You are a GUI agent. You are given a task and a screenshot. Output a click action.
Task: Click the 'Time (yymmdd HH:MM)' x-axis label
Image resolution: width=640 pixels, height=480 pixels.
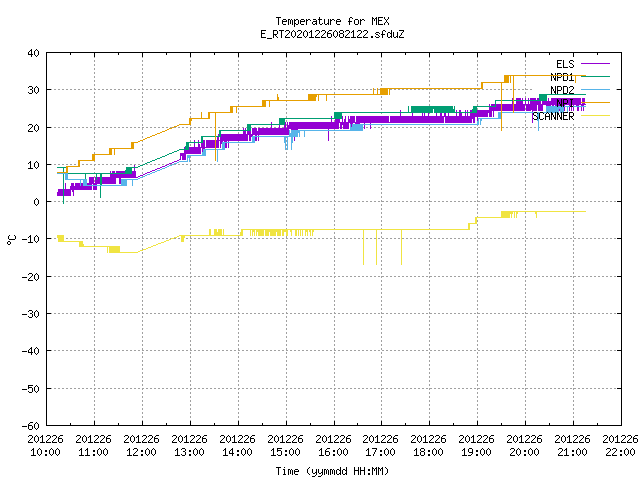point(332,471)
